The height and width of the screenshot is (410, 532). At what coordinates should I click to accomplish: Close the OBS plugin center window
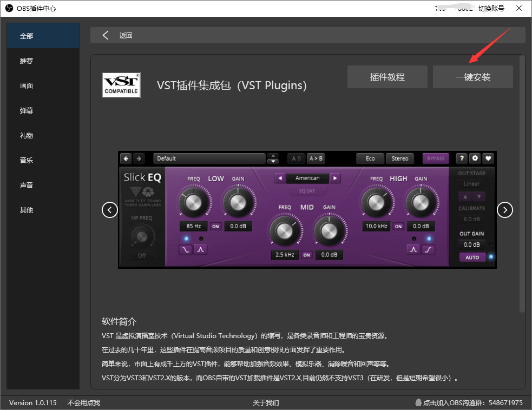tap(519, 8)
